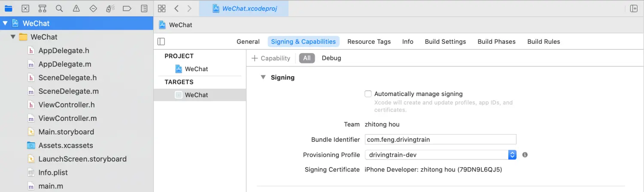This screenshot has width=644, height=192.
Task: Click the add Capability button
Action: click(271, 58)
